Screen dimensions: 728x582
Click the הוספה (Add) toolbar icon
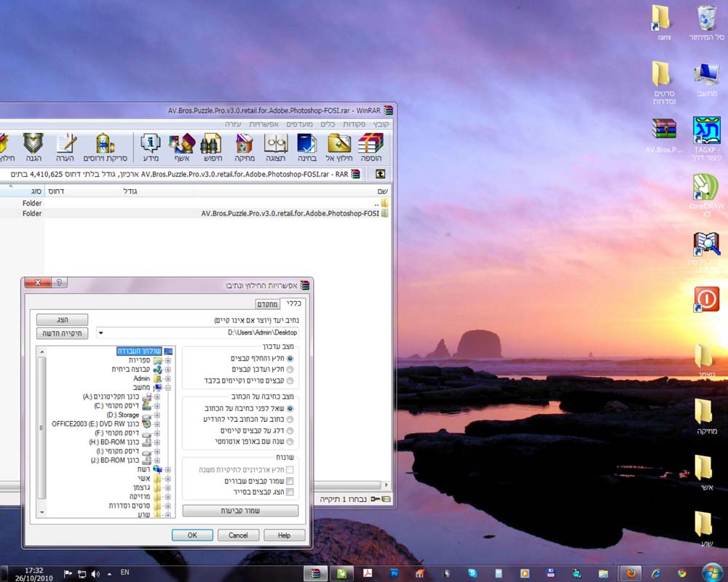point(371,147)
